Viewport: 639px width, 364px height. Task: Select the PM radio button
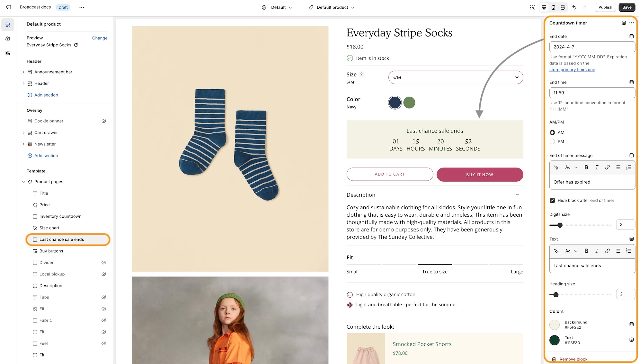click(552, 142)
